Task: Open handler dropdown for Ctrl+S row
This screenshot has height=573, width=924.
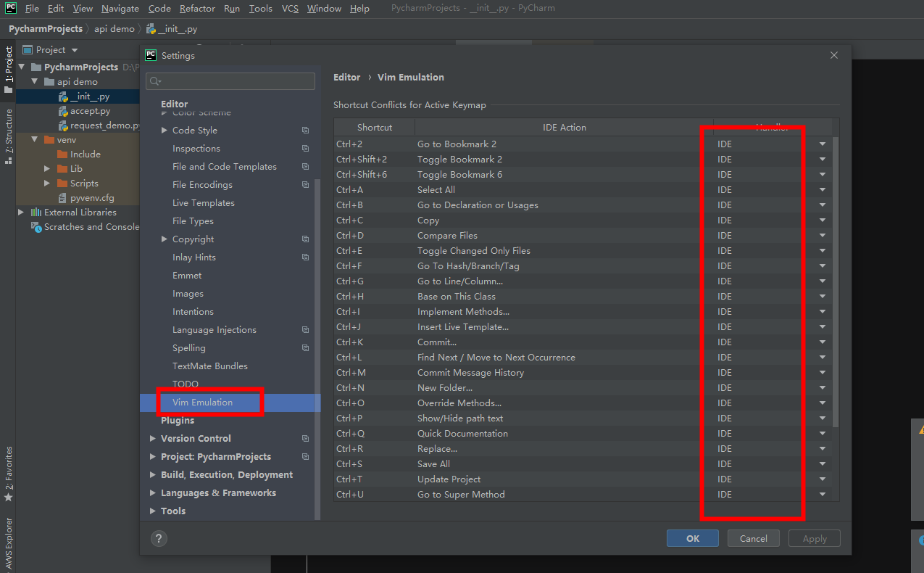Action: pyautogui.click(x=823, y=464)
